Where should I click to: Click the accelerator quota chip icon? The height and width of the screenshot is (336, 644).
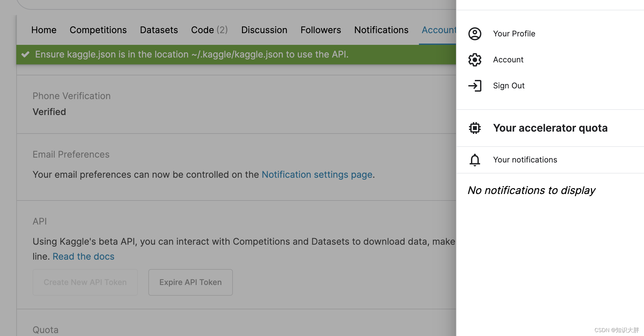[475, 128]
